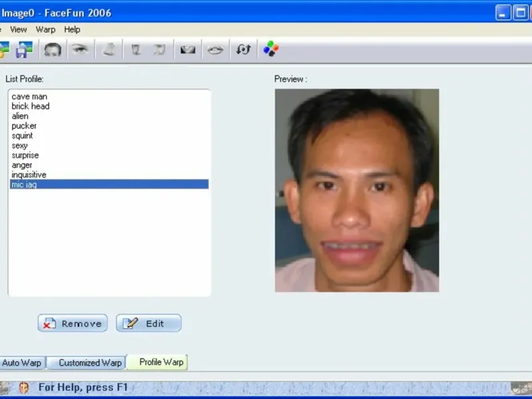
Task: Open the View menu
Action: click(x=19, y=29)
